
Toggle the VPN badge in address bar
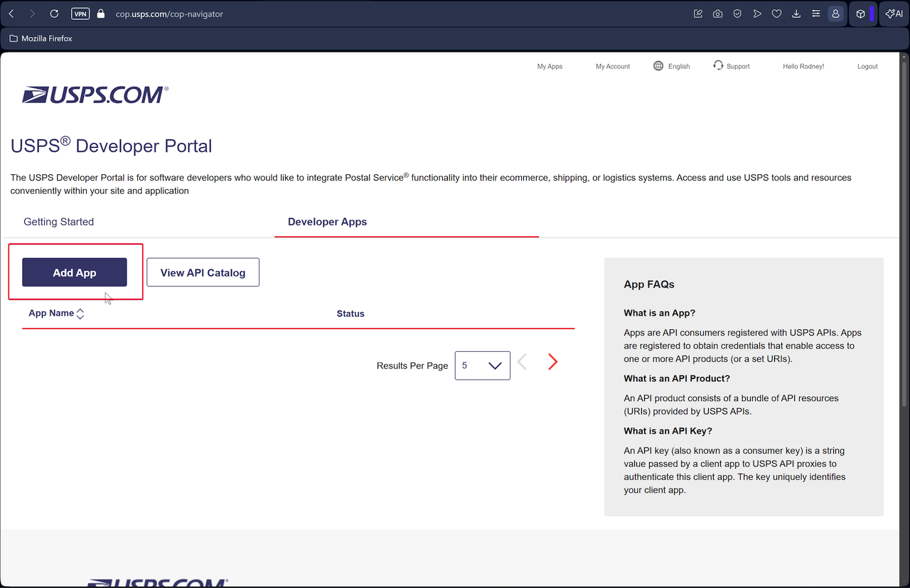[80, 14]
